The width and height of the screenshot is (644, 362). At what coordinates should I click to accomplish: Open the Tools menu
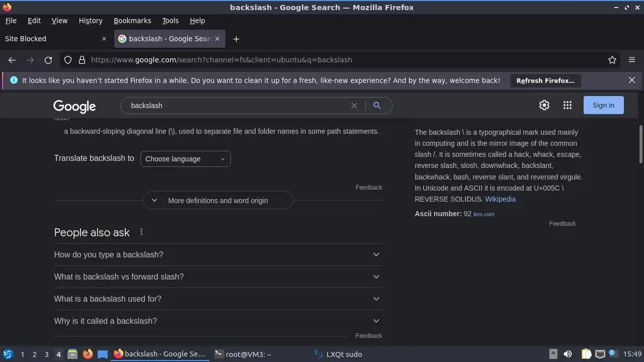click(170, 21)
